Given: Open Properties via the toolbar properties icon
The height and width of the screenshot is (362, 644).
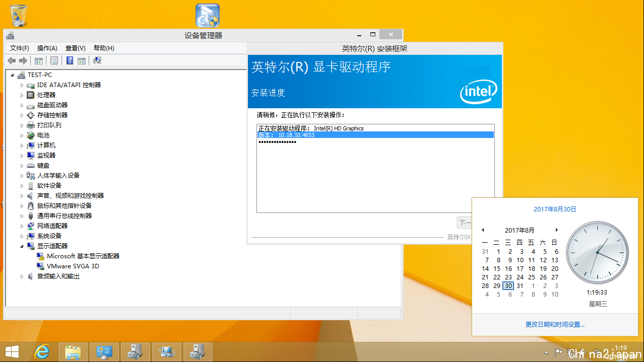Looking at the screenshot, I should pos(54,61).
